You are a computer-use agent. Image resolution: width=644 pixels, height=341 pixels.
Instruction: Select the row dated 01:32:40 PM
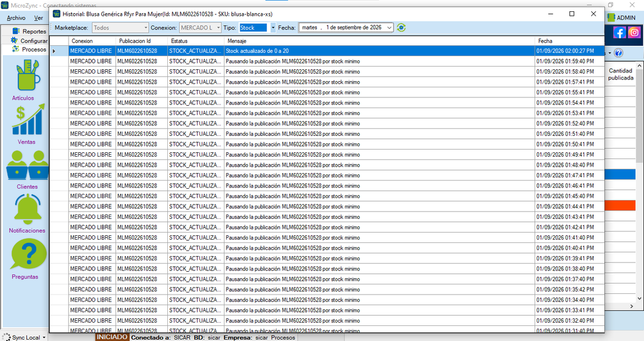[327, 320]
